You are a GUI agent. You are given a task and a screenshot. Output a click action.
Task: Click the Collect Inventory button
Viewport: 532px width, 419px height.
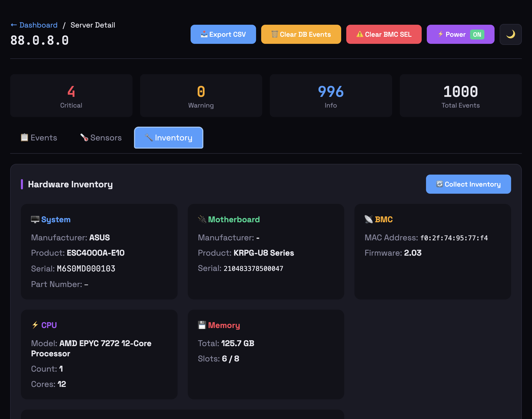(468, 184)
